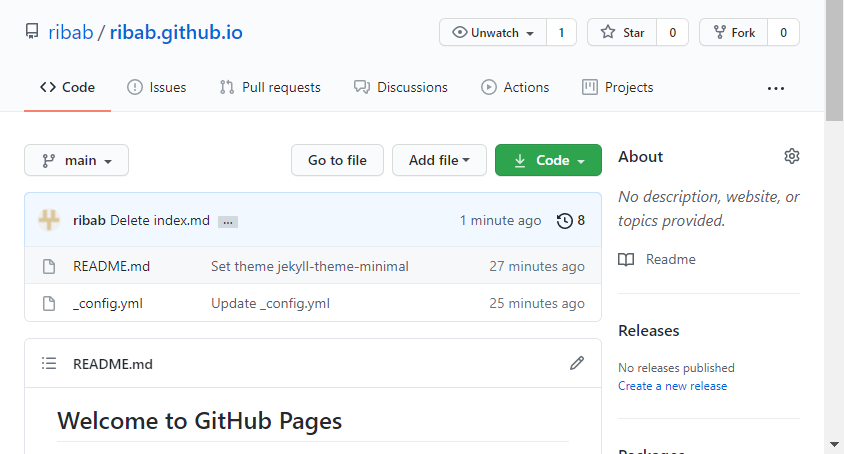Click the Welcome to GitHub Pages heading

click(199, 421)
